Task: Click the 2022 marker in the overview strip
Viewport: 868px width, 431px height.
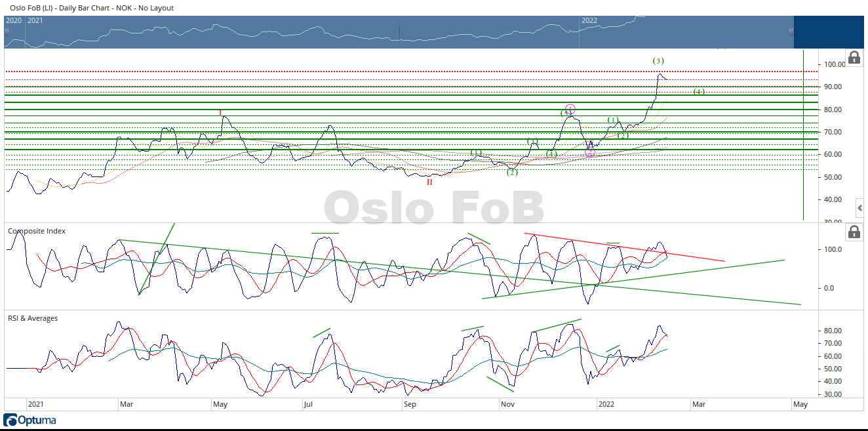Action: tap(589, 20)
